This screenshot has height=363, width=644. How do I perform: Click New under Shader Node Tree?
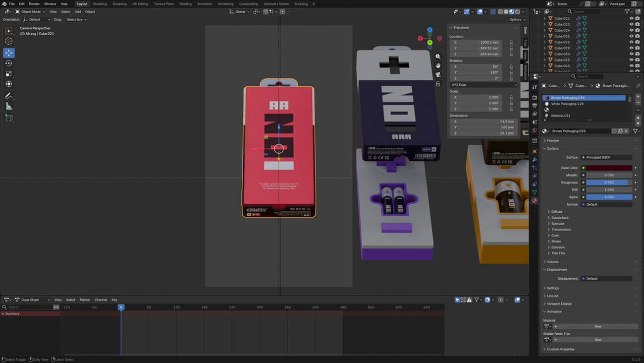tap(597, 340)
